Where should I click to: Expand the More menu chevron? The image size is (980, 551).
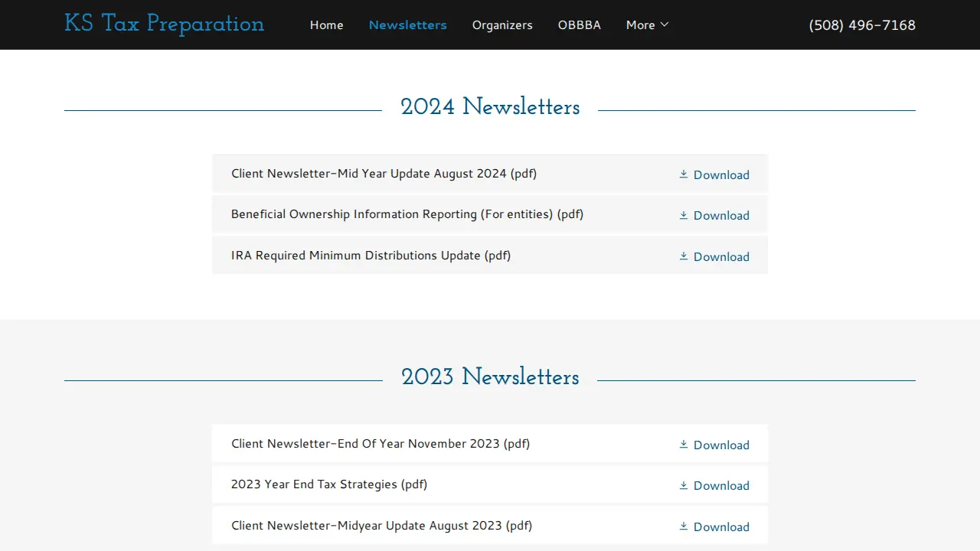tap(665, 24)
